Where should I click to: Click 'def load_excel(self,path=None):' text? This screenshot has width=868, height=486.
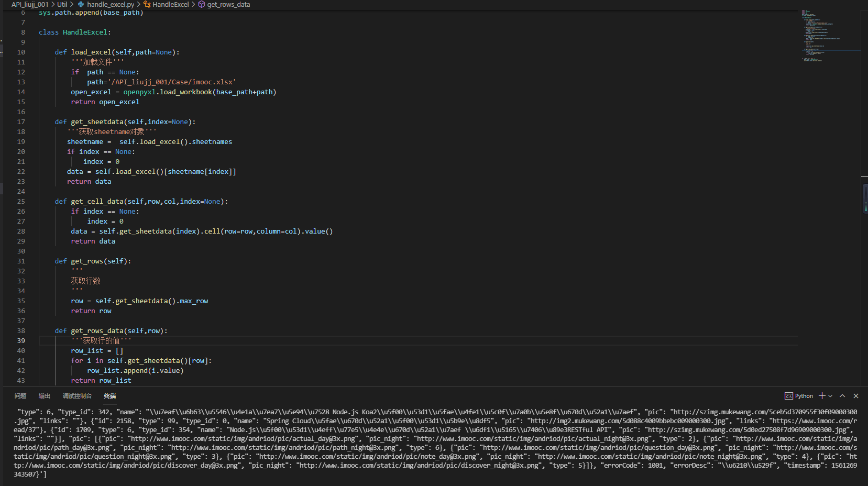117,52
